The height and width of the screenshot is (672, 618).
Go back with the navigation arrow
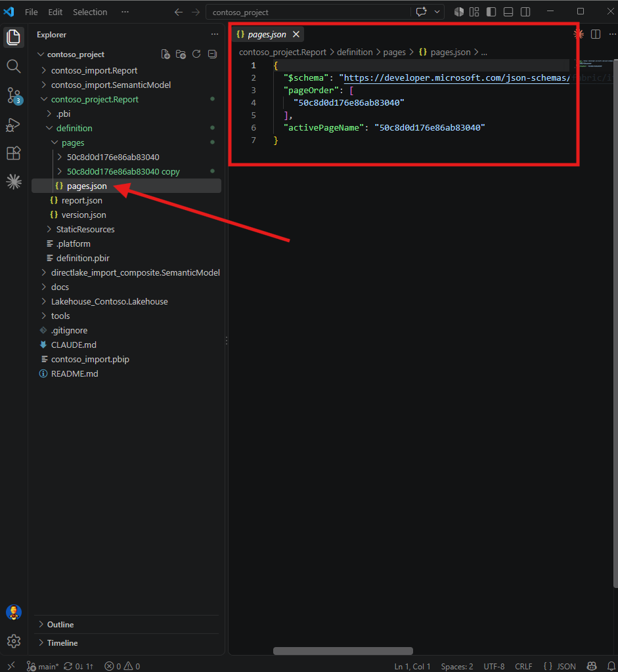(x=179, y=12)
